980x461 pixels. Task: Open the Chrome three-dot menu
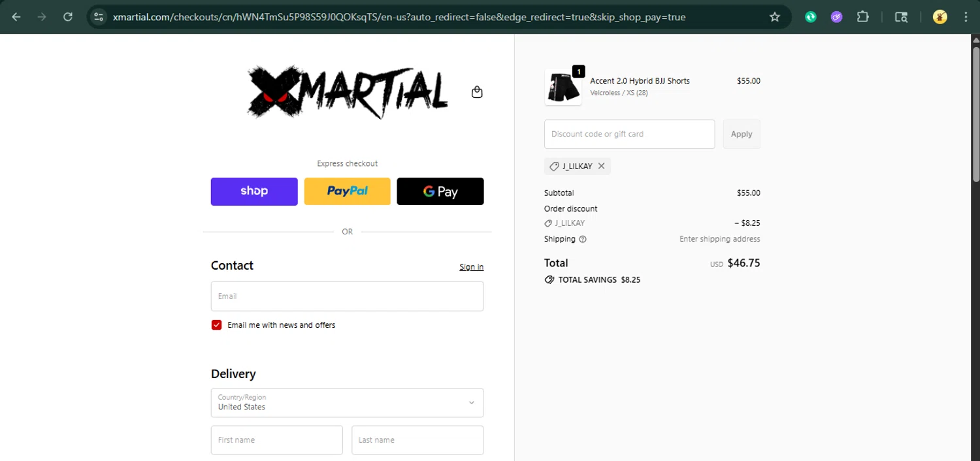tap(966, 17)
